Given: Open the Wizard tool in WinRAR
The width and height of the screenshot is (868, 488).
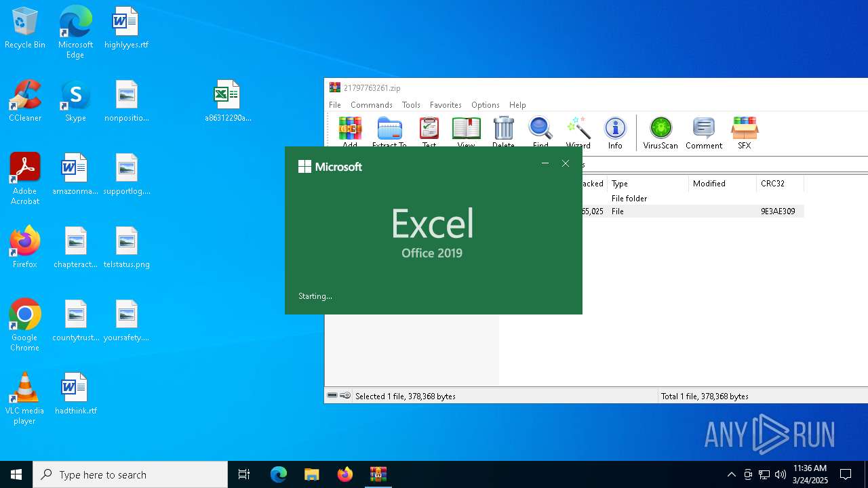Looking at the screenshot, I should 578,132.
